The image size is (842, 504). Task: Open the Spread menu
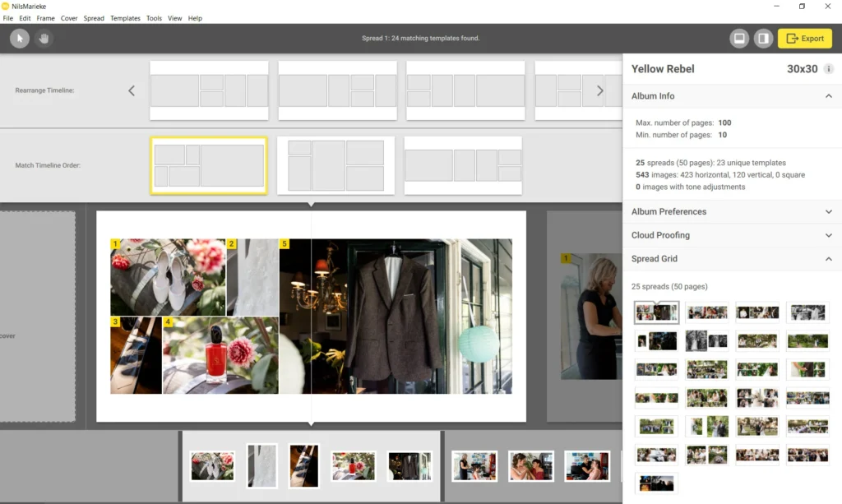click(94, 18)
